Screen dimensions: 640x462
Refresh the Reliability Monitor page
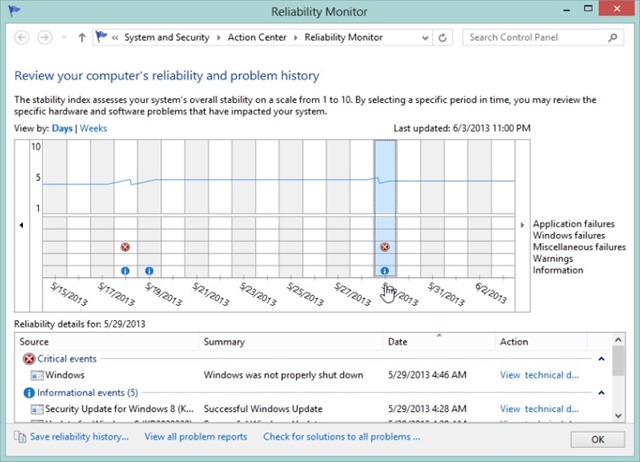tap(449, 38)
